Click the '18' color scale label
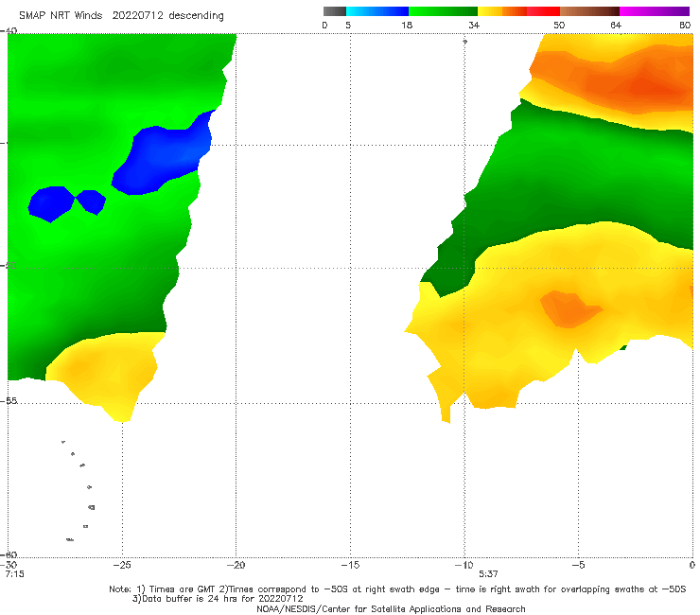 tap(407, 25)
